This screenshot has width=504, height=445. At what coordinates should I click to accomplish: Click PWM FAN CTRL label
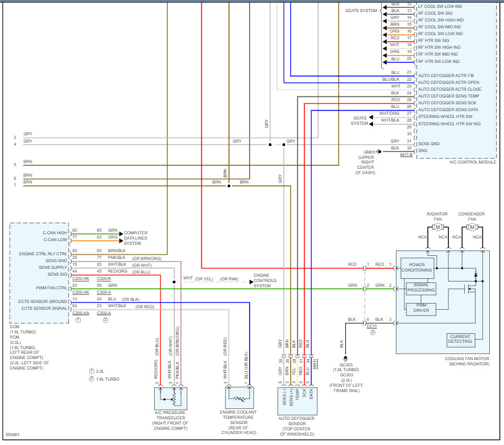(x=51, y=288)
